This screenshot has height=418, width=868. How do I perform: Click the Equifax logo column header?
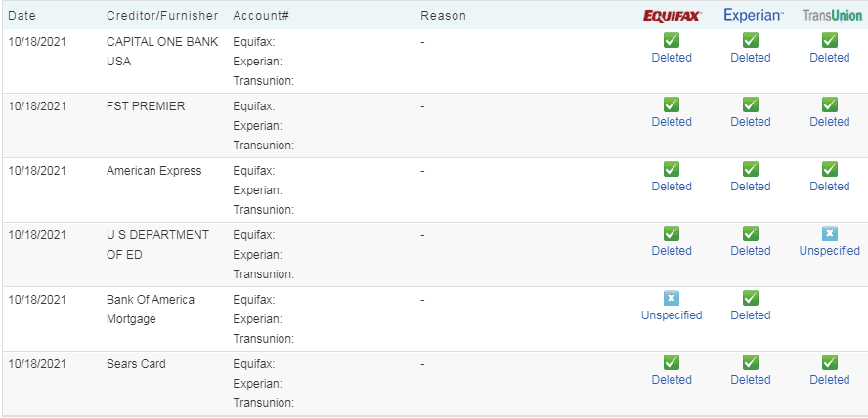[x=672, y=16]
